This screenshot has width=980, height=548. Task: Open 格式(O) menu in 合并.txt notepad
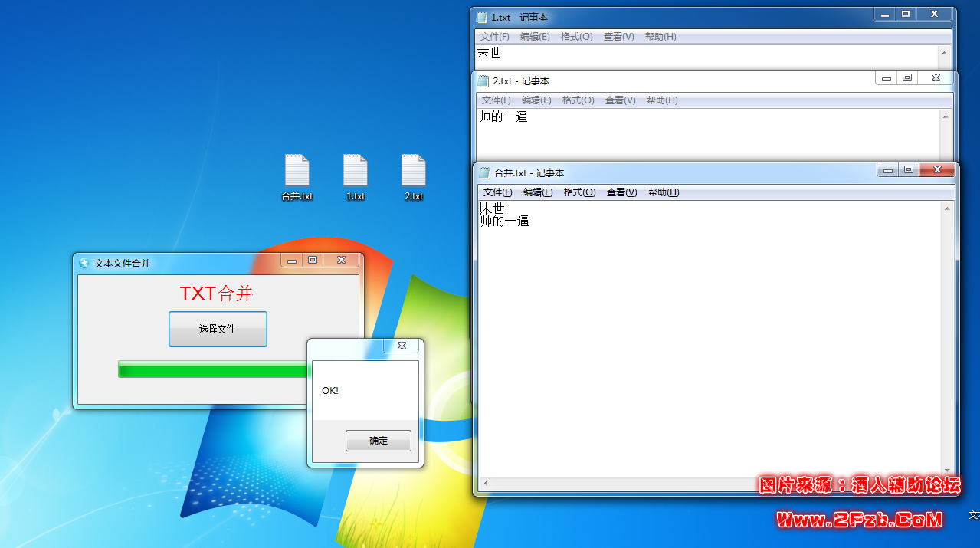pyautogui.click(x=579, y=192)
